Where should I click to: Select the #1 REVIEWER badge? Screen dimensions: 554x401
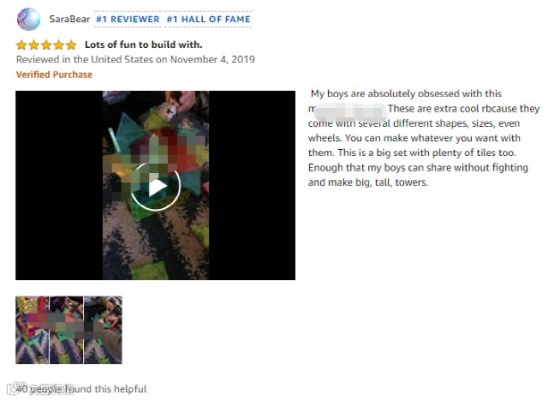pyautogui.click(x=128, y=19)
